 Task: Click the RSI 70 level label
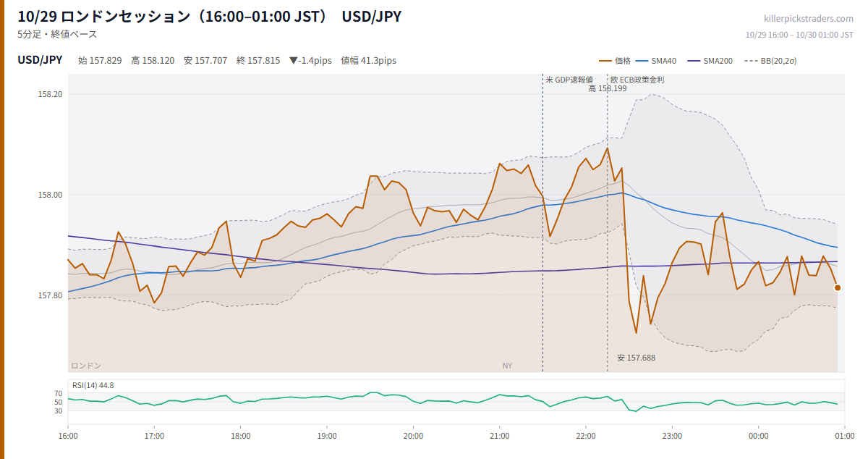(59, 394)
